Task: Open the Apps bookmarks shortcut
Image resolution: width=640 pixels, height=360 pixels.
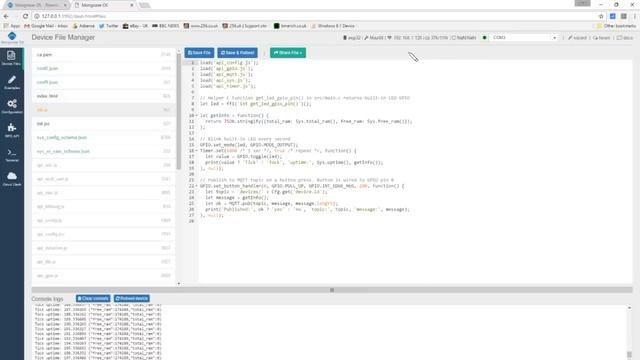Action: 12,26
